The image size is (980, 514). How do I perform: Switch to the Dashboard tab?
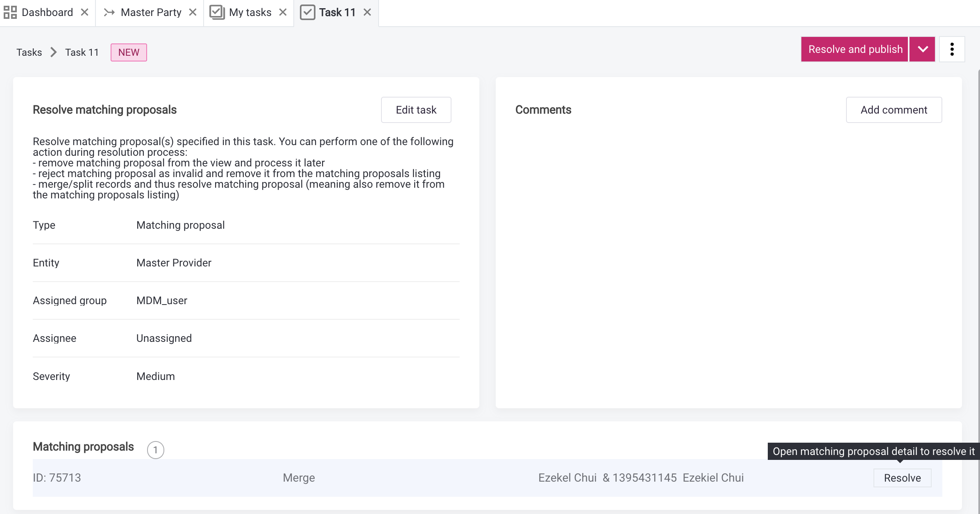(x=47, y=12)
